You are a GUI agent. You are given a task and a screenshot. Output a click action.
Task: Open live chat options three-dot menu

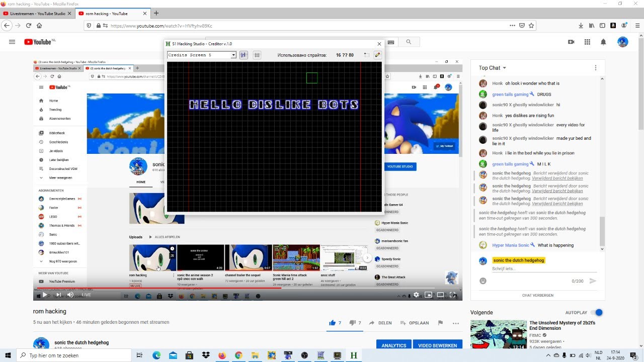click(595, 68)
